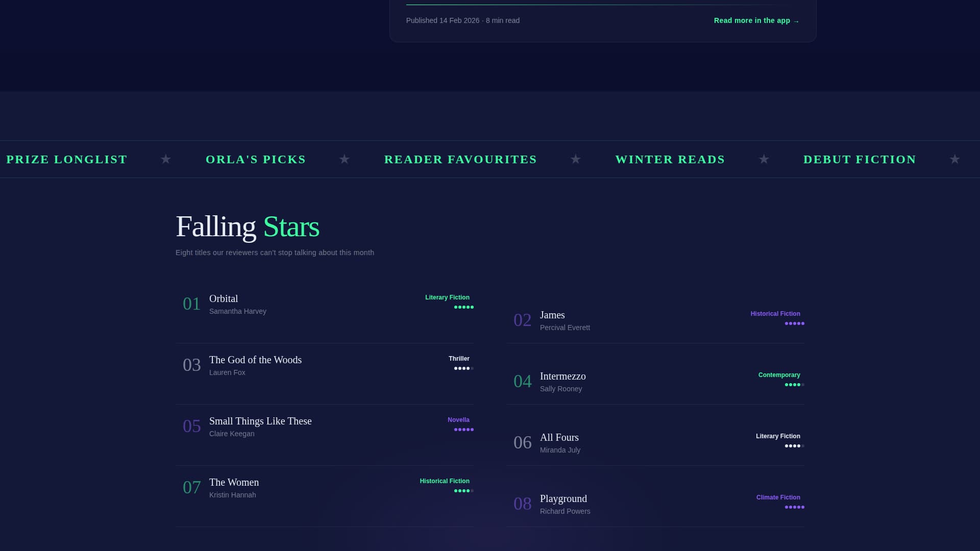This screenshot has width=980, height=551.
Task: Open the Novella tag on Small Things Like These
Action: point(458,420)
